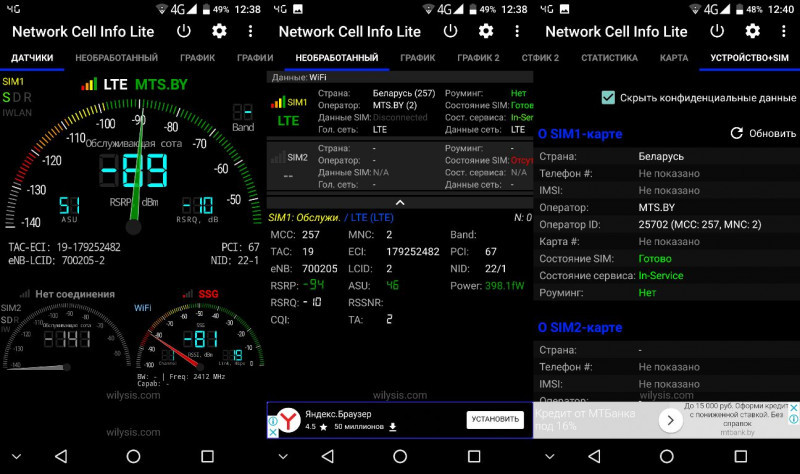The height and width of the screenshot is (474, 800).
Task: Hide nav bar with down chevron, middle screen
Action: 283,457
